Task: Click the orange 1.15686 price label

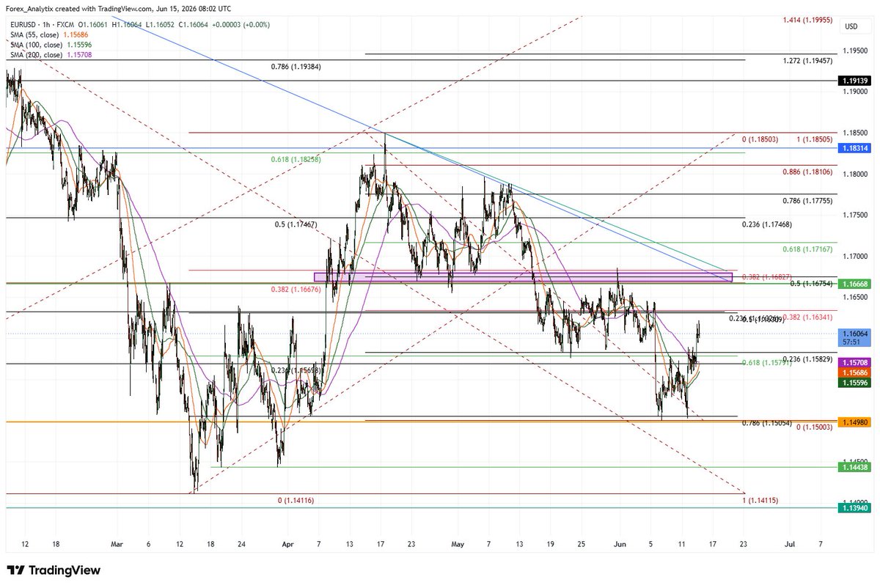Action: click(855, 372)
